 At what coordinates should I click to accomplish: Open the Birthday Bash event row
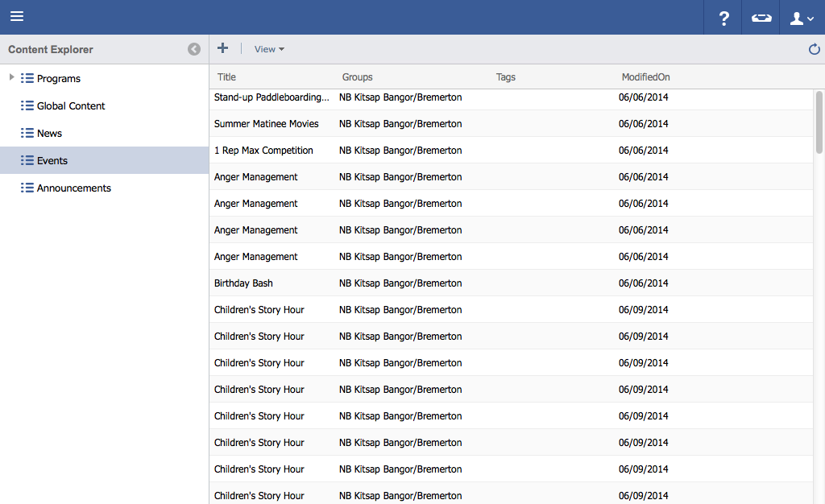click(243, 283)
